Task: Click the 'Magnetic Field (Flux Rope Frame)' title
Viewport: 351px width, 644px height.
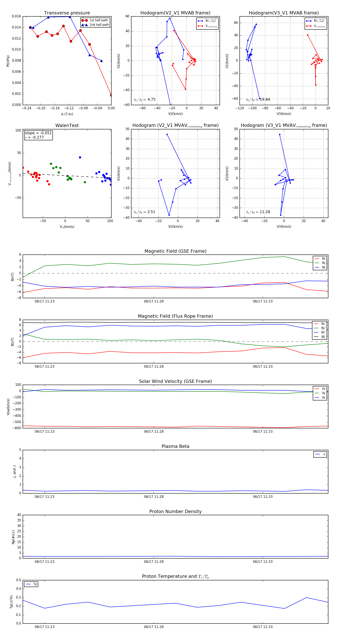Action: (175, 316)
